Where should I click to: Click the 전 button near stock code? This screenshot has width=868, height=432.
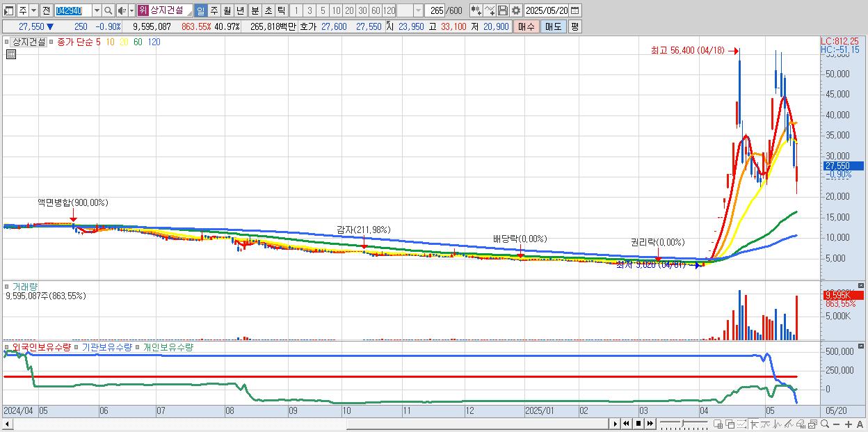[46, 10]
